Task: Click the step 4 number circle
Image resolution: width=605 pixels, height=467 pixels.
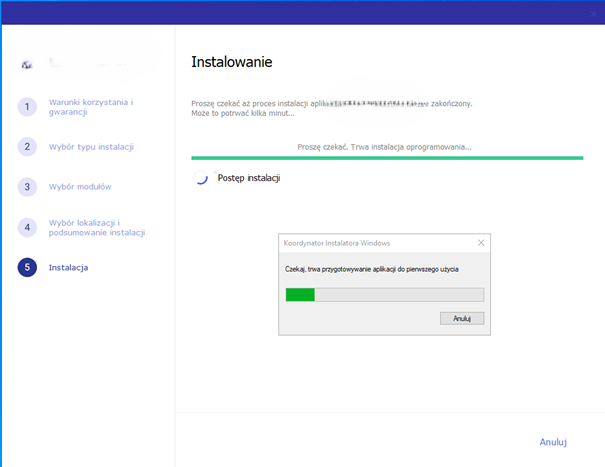Action: coord(28,227)
